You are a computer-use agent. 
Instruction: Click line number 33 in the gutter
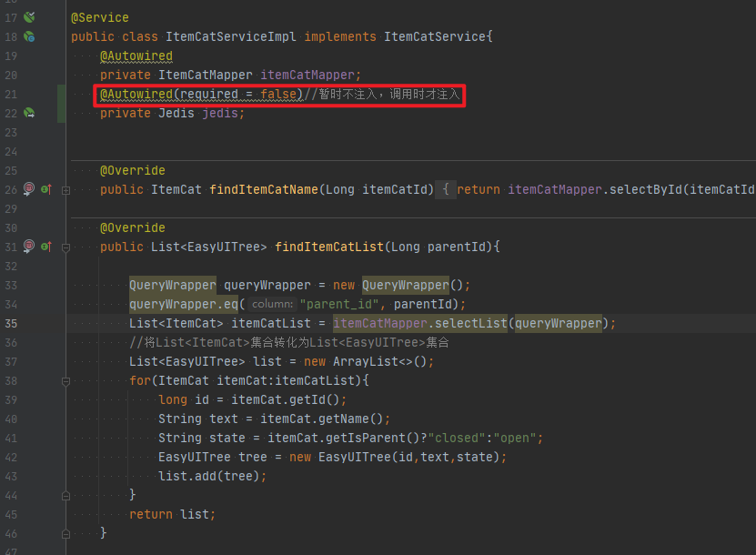[11, 286]
